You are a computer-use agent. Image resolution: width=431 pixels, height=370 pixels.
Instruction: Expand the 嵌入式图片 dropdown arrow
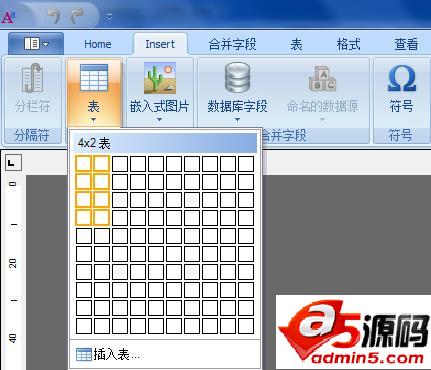[159, 120]
